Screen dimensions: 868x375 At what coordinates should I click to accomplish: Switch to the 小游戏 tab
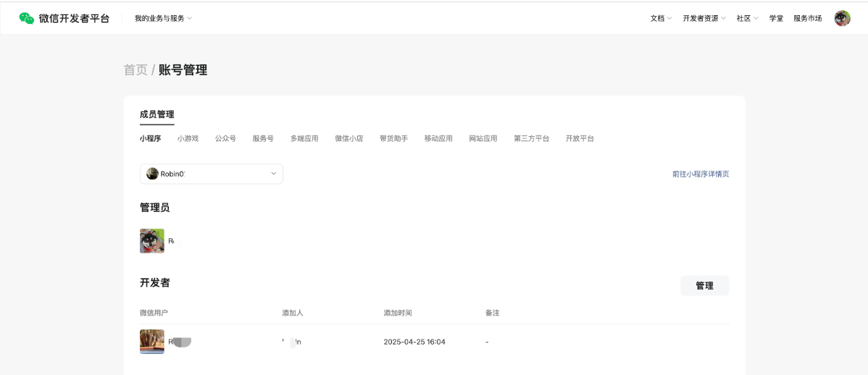[x=188, y=138]
